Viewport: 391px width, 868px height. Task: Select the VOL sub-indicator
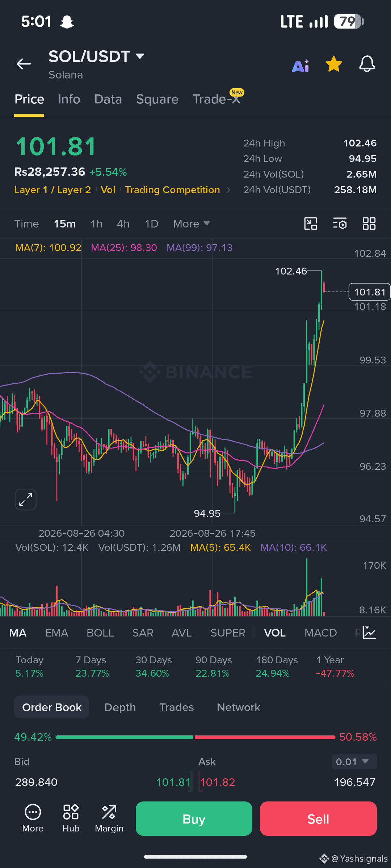coord(275,633)
